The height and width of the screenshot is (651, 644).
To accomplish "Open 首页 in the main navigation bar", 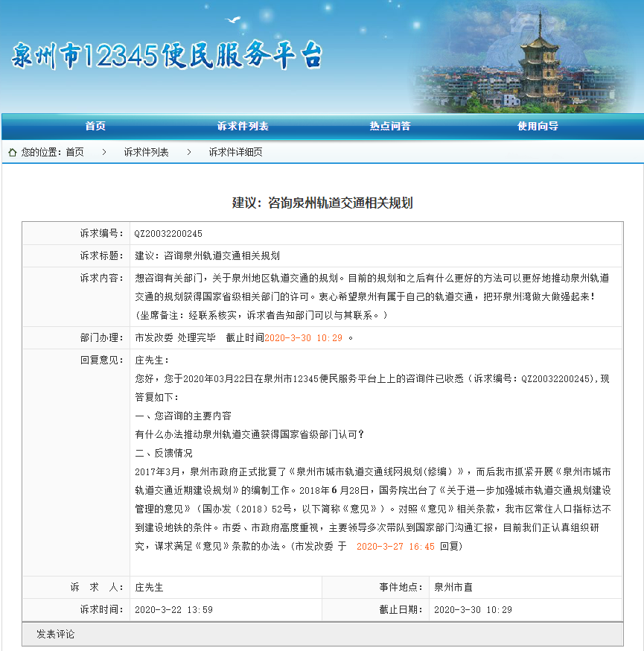I will [95, 127].
